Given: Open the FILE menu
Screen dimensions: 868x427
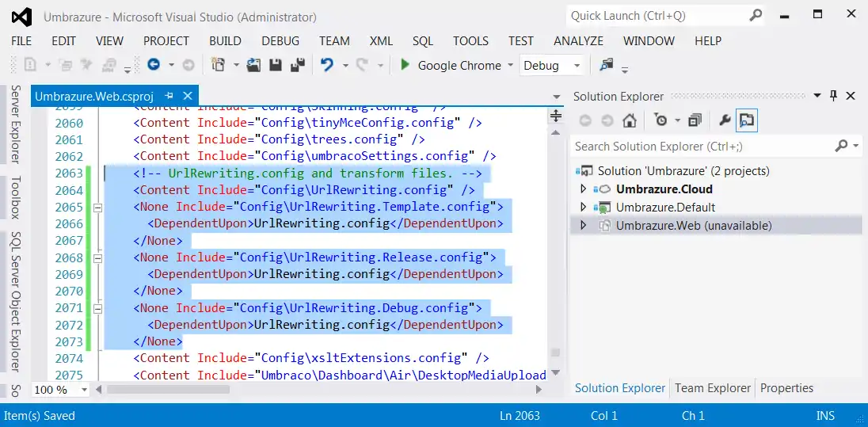Looking at the screenshot, I should pyautogui.click(x=21, y=41).
